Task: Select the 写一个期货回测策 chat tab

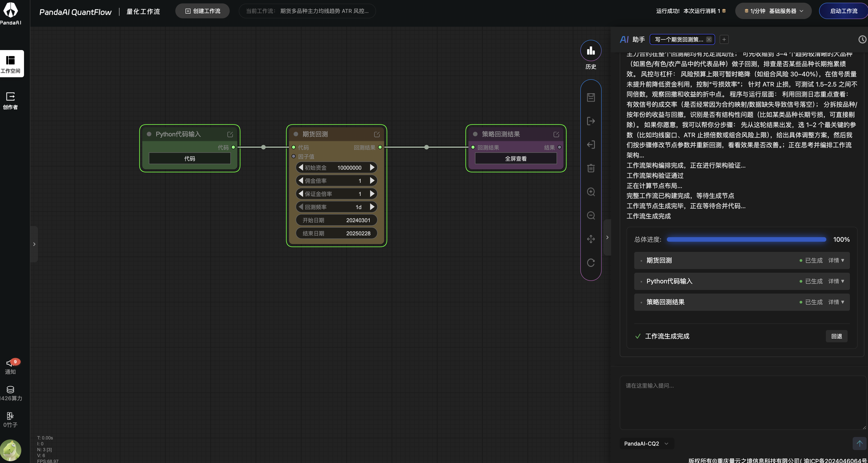Action: [x=679, y=39]
